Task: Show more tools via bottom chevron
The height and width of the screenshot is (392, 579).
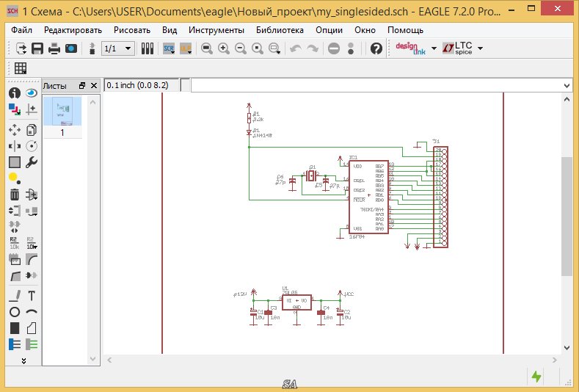Action: [23, 360]
